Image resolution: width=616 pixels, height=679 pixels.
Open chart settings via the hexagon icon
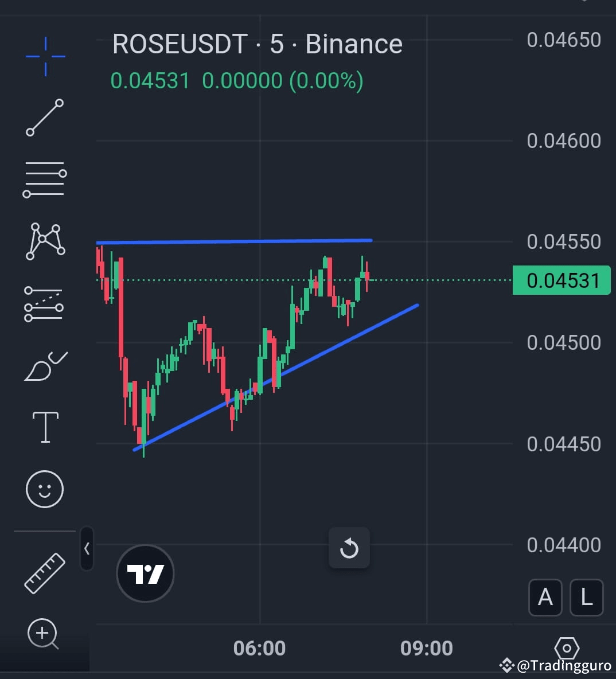[x=567, y=647]
